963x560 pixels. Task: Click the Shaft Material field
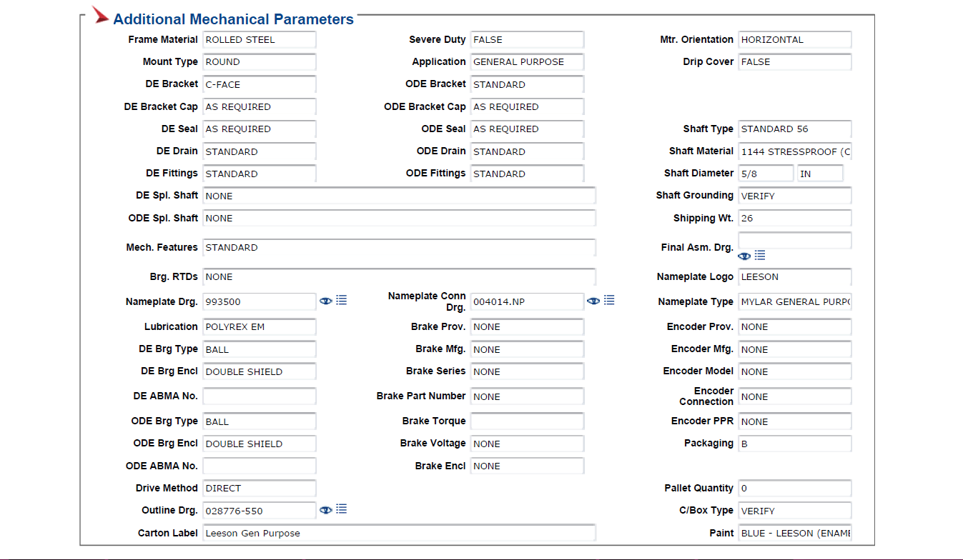795,151
